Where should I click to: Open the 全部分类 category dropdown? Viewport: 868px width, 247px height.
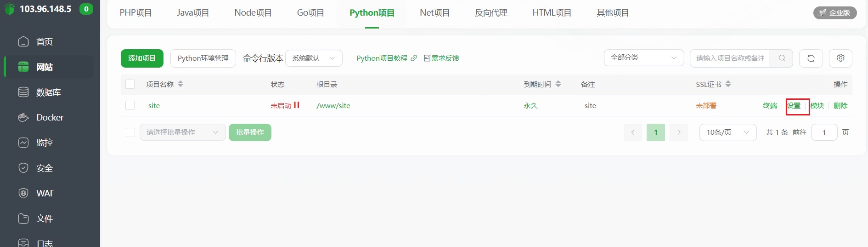643,58
